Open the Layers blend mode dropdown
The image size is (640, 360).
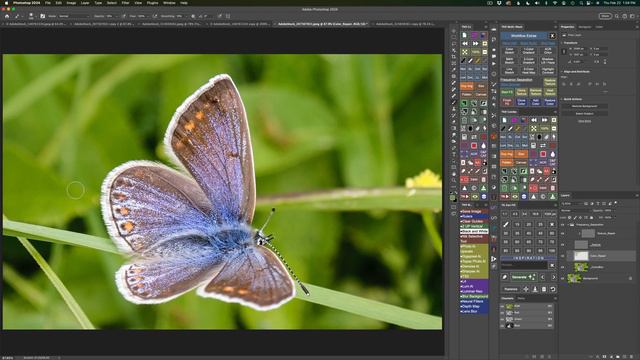(576, 211)
